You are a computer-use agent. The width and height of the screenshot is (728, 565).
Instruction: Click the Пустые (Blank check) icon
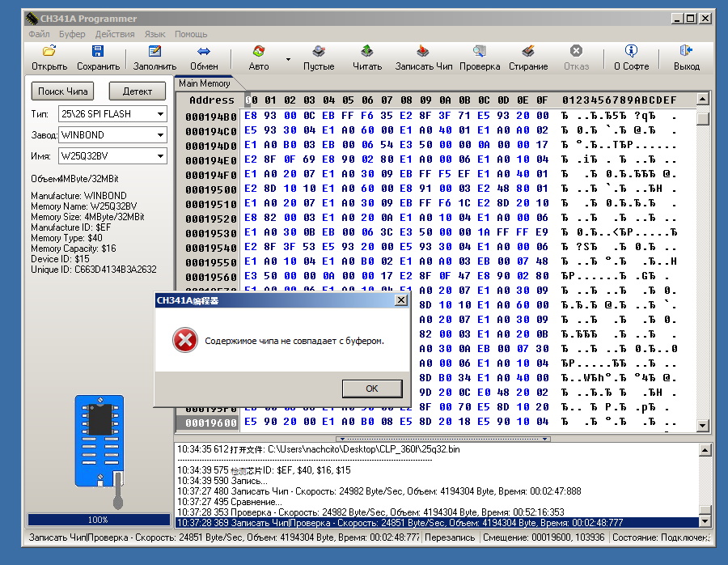(x=319, y=52)
